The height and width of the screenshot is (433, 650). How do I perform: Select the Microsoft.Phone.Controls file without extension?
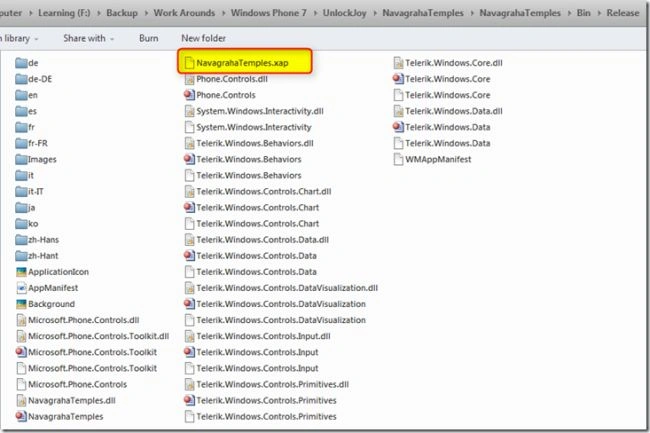click(x=71, y=385)
